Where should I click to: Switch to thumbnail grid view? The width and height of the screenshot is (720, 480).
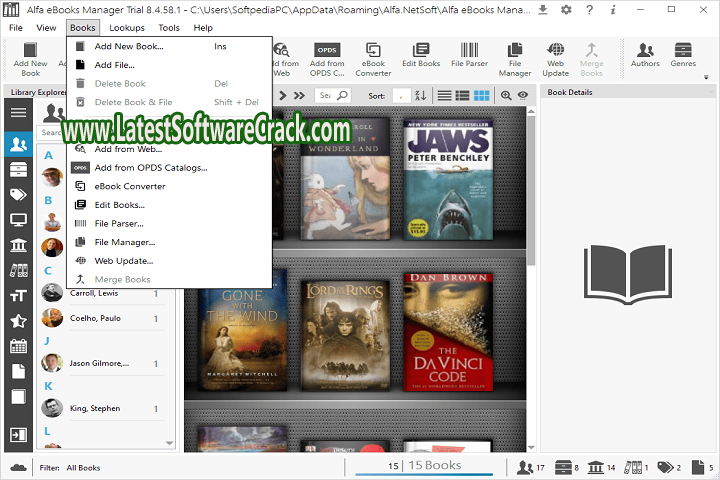click(x=481, y=95)
